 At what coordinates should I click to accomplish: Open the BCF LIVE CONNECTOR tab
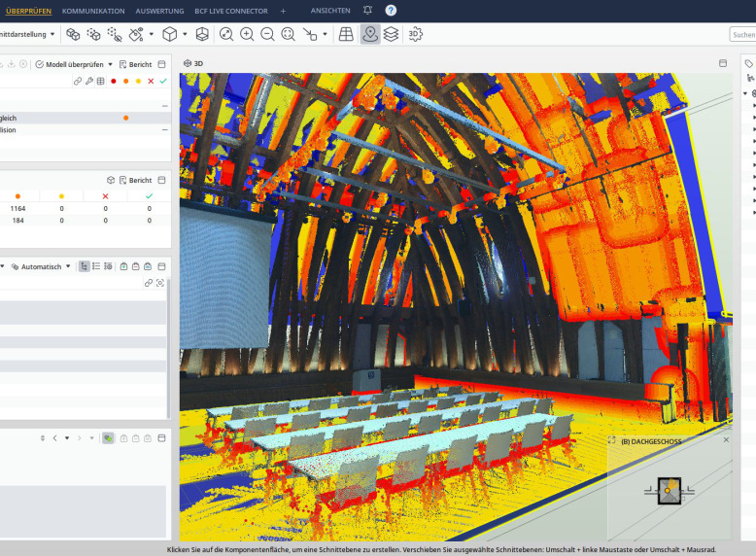click(x=231, y=11)
